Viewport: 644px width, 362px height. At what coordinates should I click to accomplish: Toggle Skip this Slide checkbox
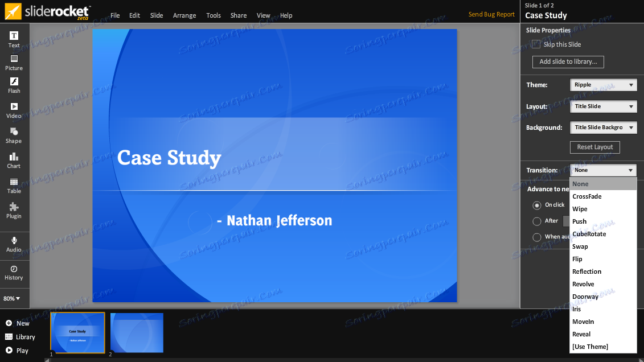pos(536,44)
